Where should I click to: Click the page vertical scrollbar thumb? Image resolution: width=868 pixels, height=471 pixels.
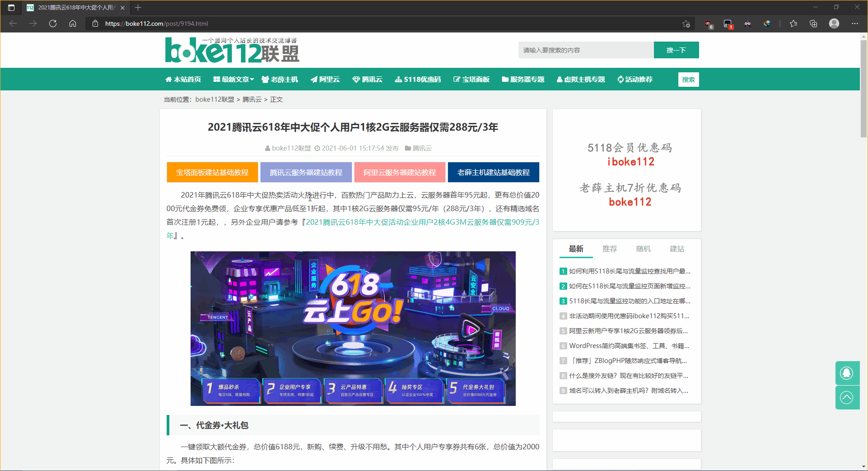[863, 88]
